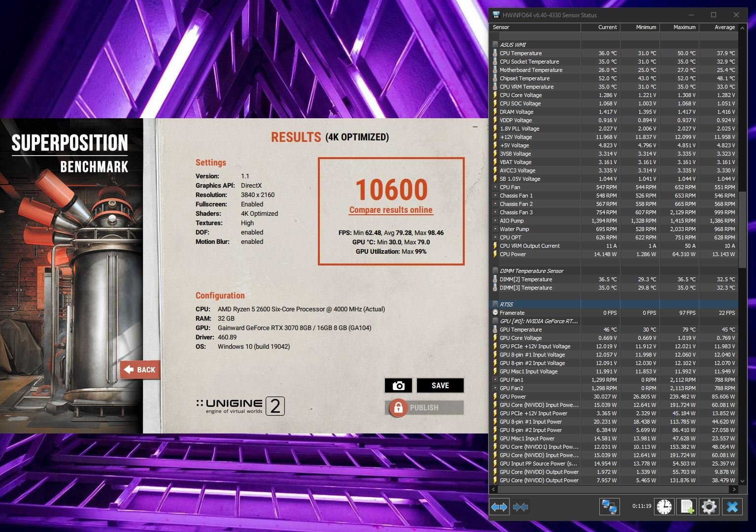Click the GPU [#0] NVIDIA group icon
Image resolution: width=756 pixels, height=532 pixels.
point(495,321)
